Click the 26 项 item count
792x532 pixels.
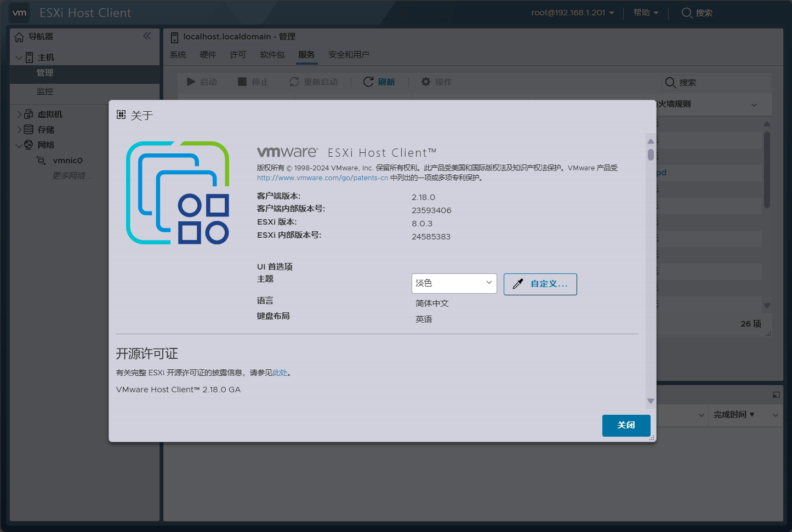[x=751, y=324]
